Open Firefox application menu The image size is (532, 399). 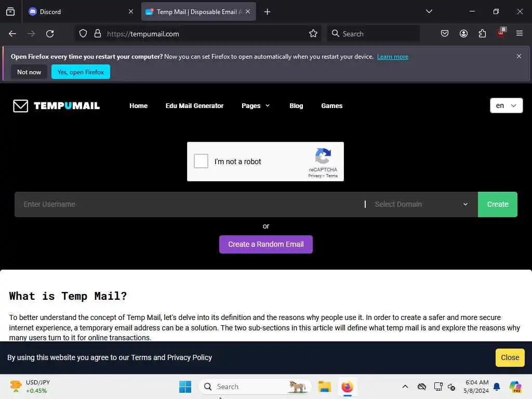coord(520,33)
